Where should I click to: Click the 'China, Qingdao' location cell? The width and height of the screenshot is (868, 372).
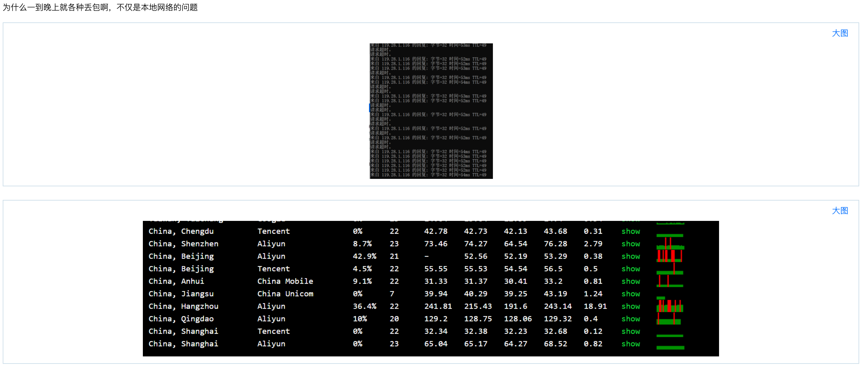(x=181, y=319)
